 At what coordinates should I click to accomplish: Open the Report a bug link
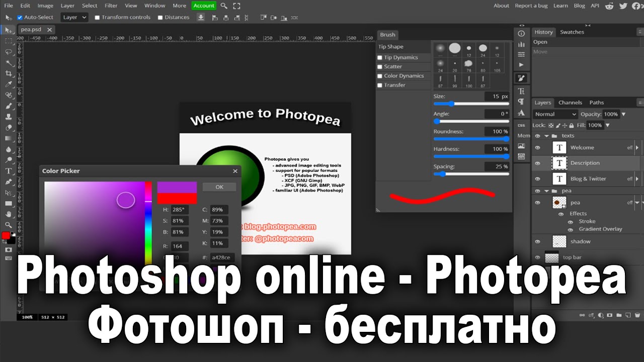tap(531, 6)
